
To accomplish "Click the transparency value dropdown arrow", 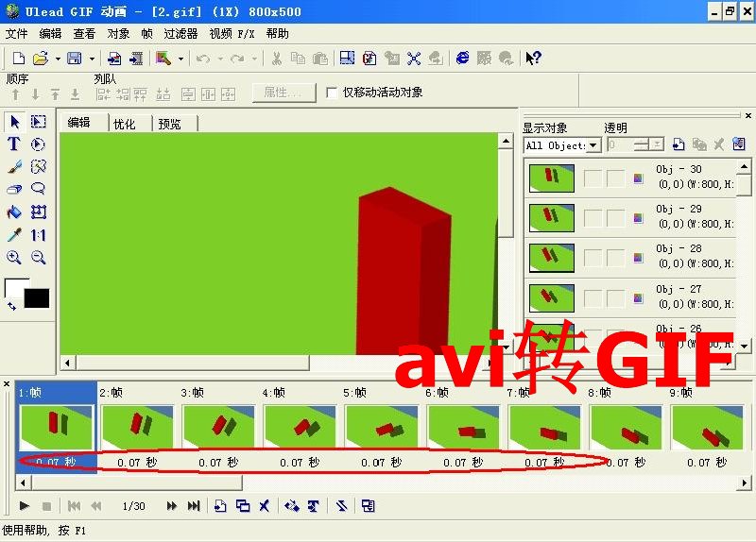I will point(656,144).
